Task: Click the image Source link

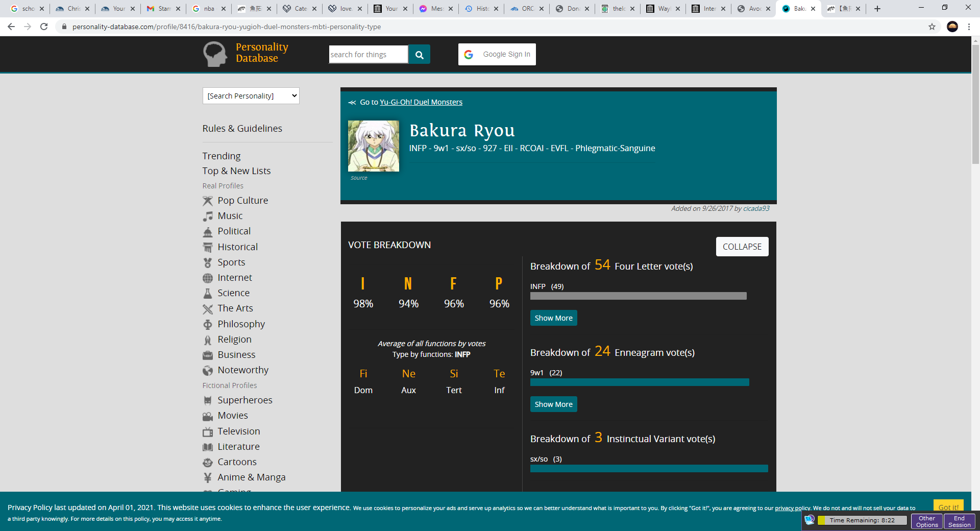Action: click(x=359, y=178)
